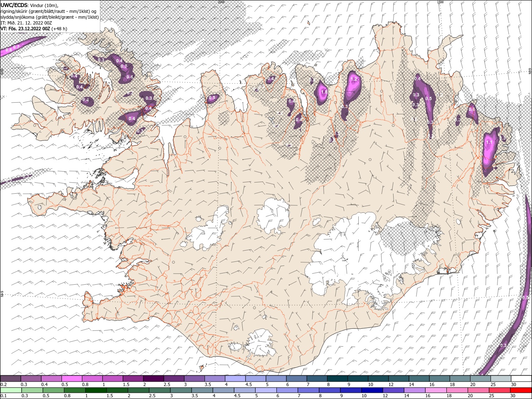532x399 pixels.
Task: Click the '0.1' label in the lower legend
Action: coord(3,396)
